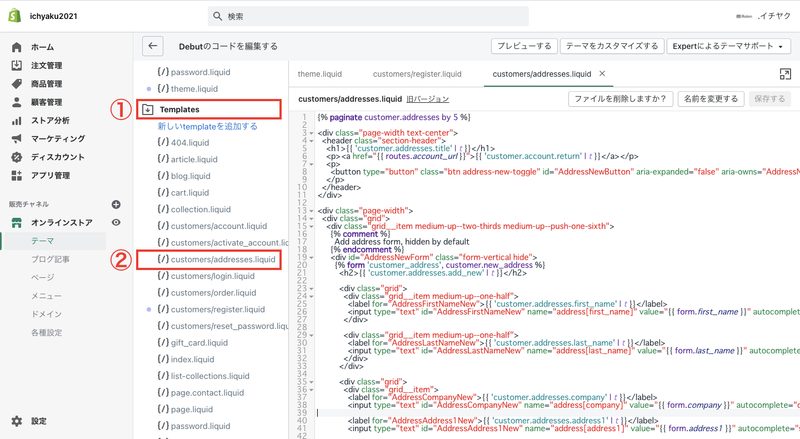The image size is (800, 439).
Task: Open Expertによるテーマサポート dropdown
Action: point(729,46)
